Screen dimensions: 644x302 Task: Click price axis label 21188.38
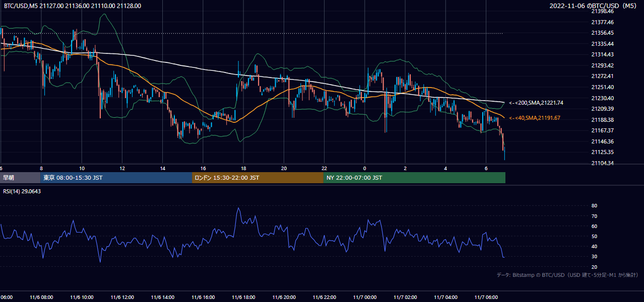tap(603, 120)
